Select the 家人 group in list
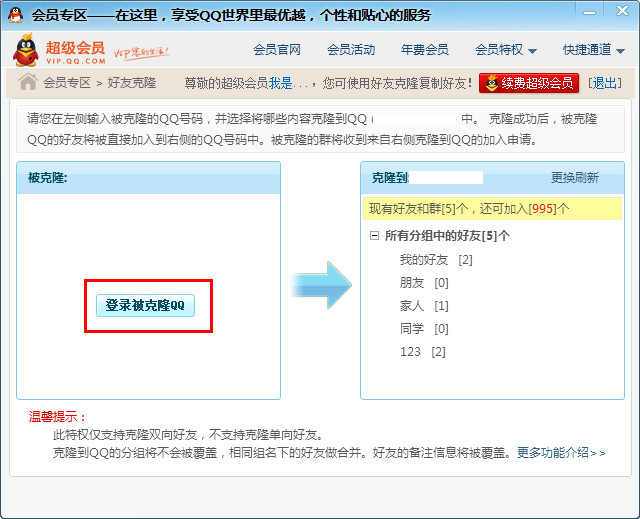 tap(411, 306)
